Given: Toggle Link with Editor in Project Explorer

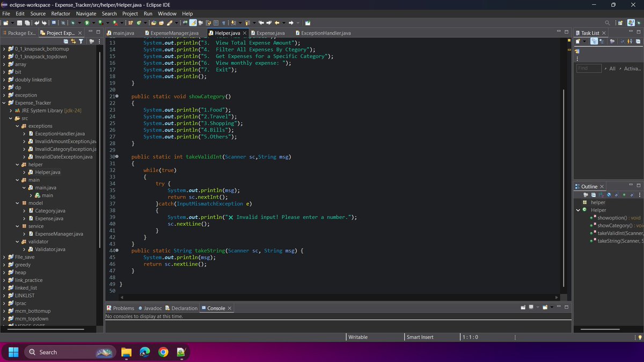Looking at the screenshot, I should [74, 41].
